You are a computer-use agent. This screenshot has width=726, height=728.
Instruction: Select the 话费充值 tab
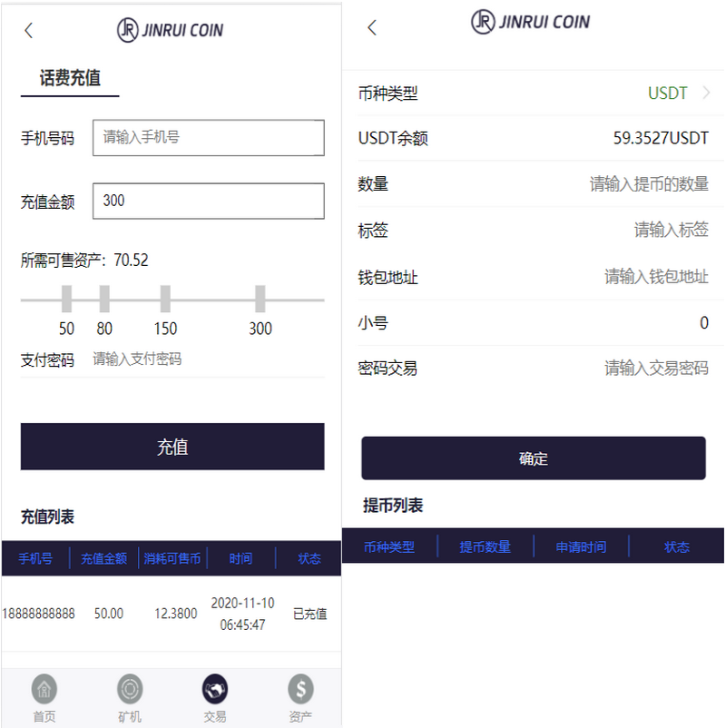pos(70,79)
